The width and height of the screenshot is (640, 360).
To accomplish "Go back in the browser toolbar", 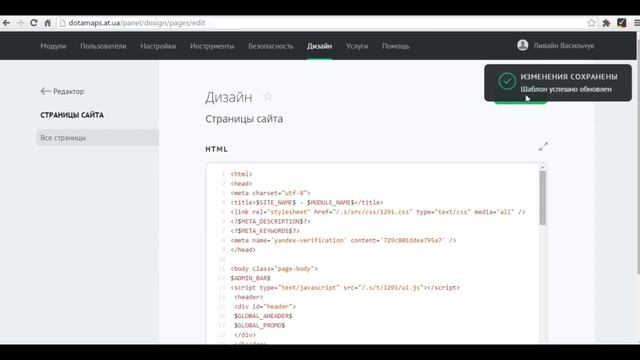I will click(7, 23).
